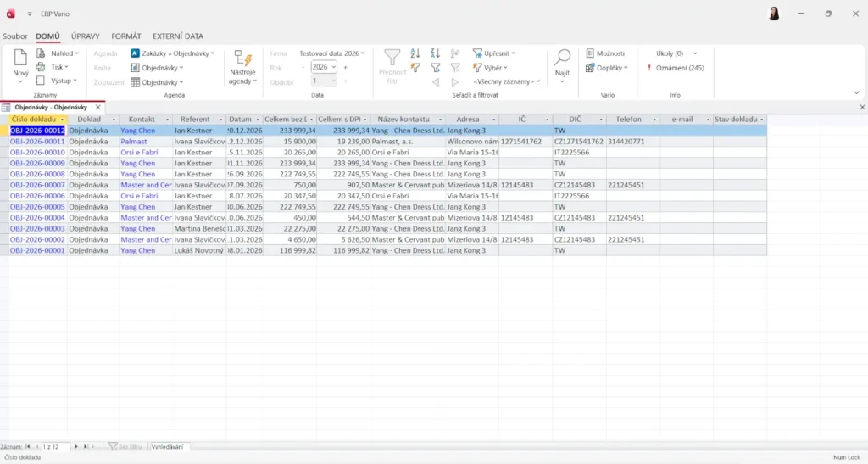This screenshot has height=464, width=868.
Task: Click the Vyhledávání search field
Action: [x=169, y=446]
